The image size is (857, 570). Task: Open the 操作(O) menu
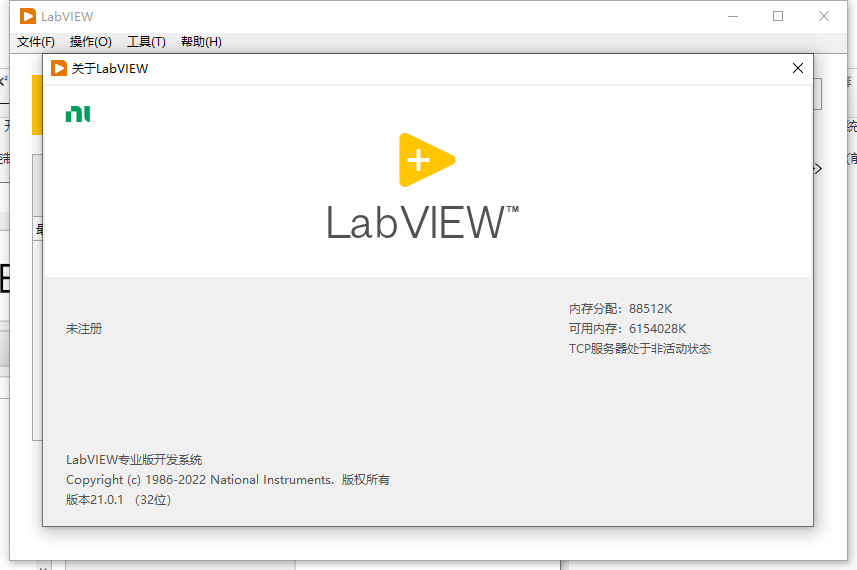point(91,42)
